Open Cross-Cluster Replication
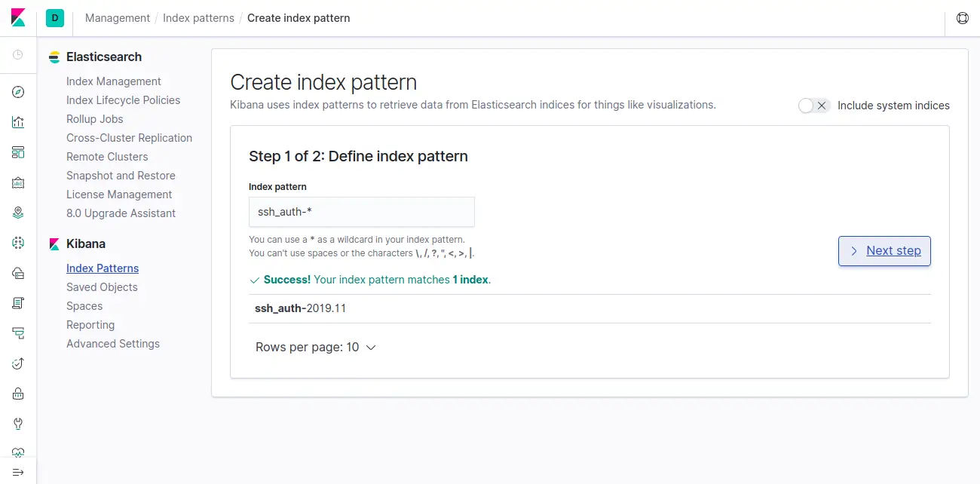The width and height of the screenshot is (980, 484). 130,138
